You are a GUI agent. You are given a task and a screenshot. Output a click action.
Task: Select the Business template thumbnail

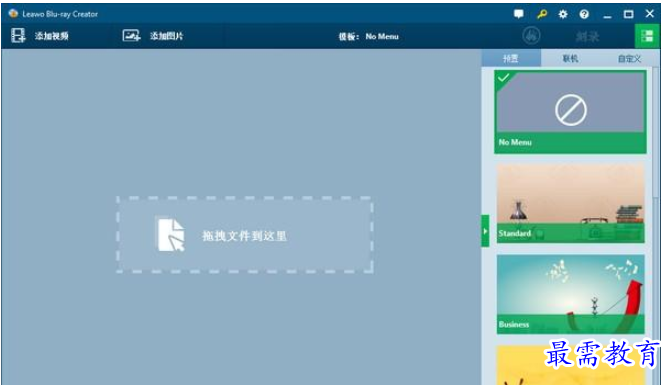pyautogui.click(x=570, y=294)
